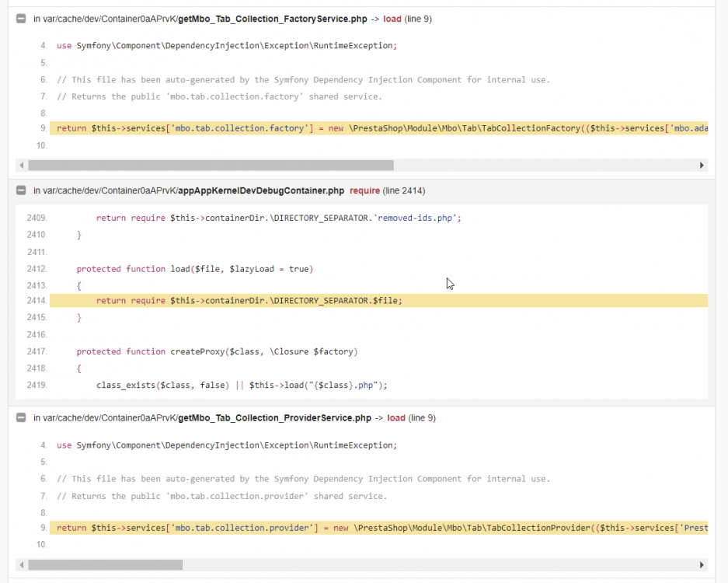Collapse the getMbo_Tab_Collection_FactoryService.php trace block
728x583 pixels.
tap(21, 19)
